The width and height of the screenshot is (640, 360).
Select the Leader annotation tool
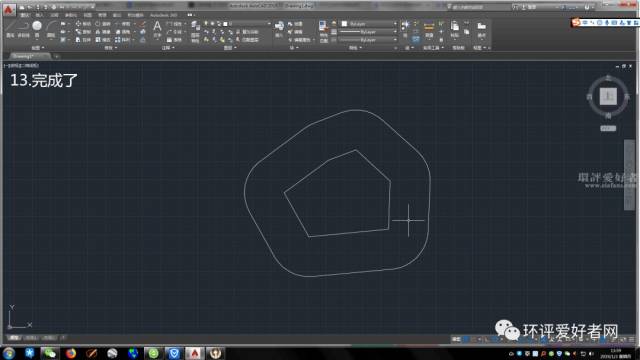[x=174, y=32]
